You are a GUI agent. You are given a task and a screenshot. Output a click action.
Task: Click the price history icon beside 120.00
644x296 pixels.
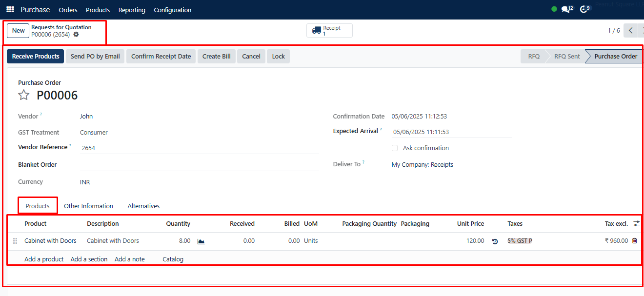[x=495, y=241]
